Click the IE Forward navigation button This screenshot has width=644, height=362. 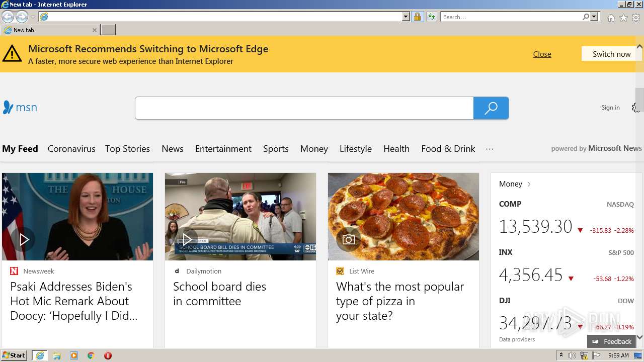point(22,17)
